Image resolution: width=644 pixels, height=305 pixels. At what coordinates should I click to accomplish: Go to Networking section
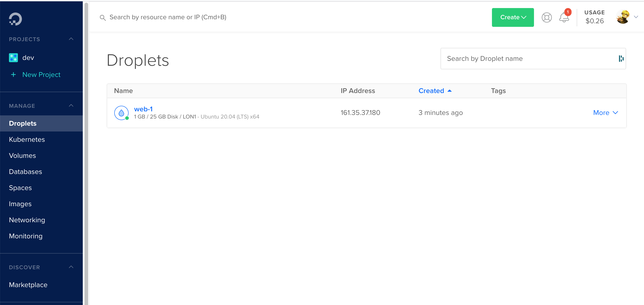click(x=27, y=220)
